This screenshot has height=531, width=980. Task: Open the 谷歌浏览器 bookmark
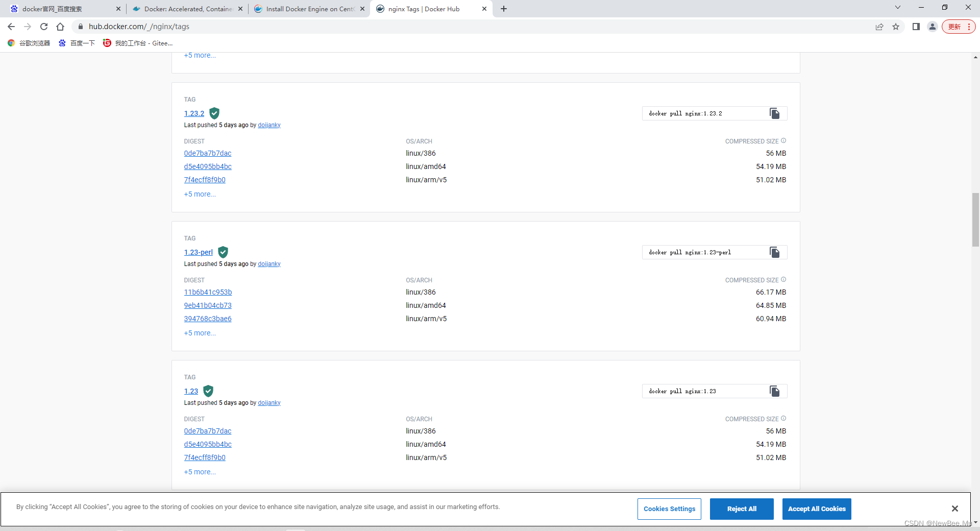pyautogui.click(x=29, y=43)
